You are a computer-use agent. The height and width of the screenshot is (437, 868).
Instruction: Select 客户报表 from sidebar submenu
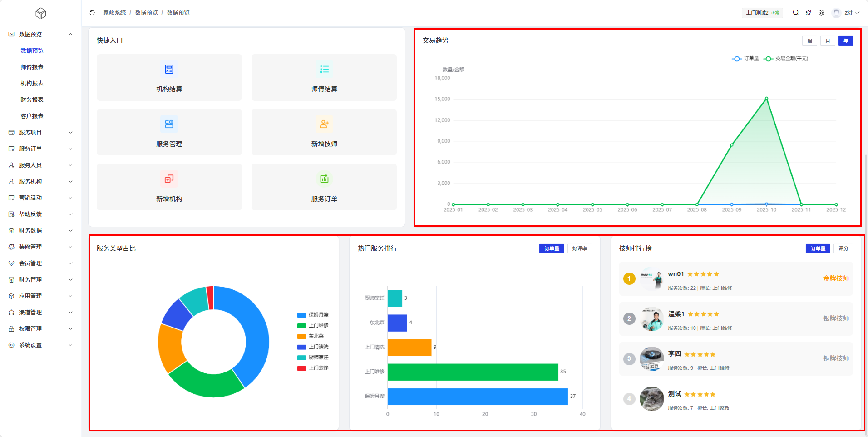point(32,116)
